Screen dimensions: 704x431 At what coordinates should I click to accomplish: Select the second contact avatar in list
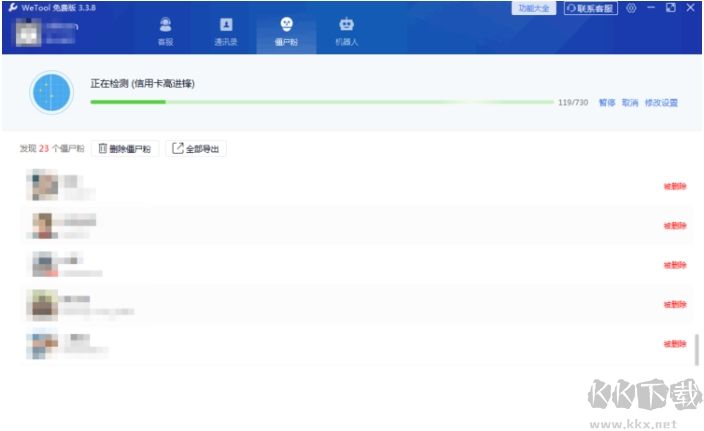coord(42,224)
